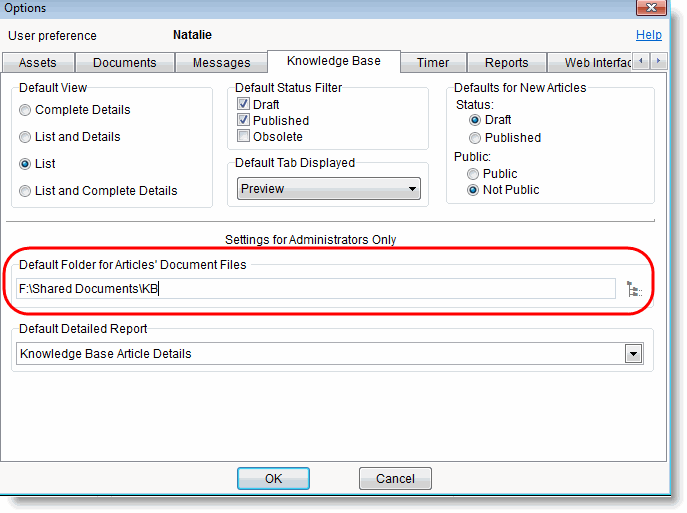
Task: Select Complete Details default view
Action: (26, 110)
